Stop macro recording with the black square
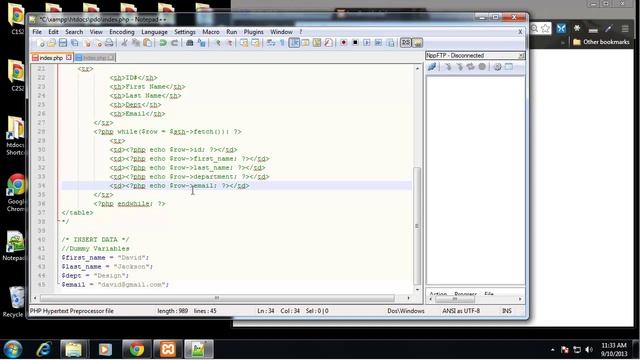This screenshot has height=360, width=640. tap(355, 43)
